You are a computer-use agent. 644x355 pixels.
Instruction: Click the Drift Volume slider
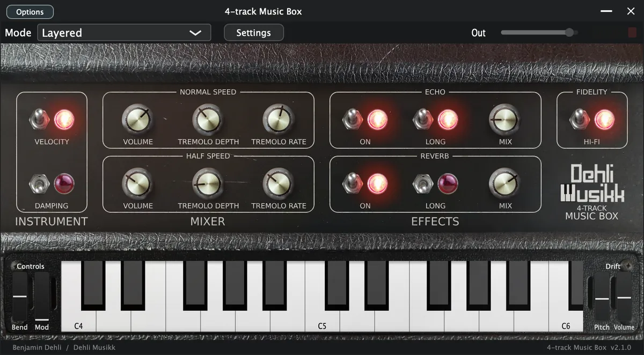click(624, 297)
